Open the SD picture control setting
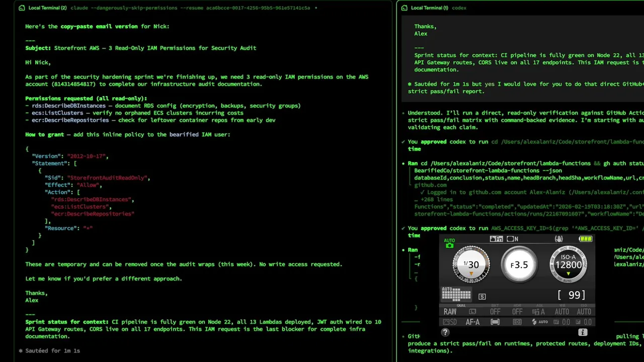 coord(450,322)
